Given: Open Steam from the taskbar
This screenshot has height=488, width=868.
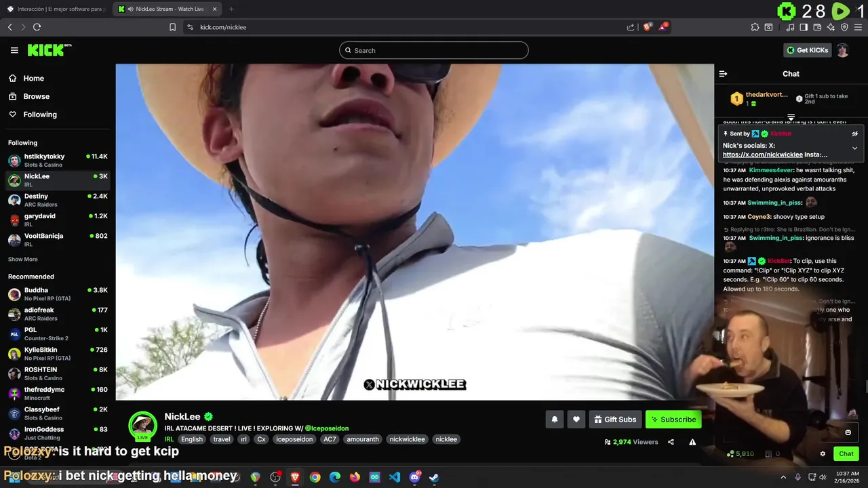Looking at the screenshot, I should 434,477.
